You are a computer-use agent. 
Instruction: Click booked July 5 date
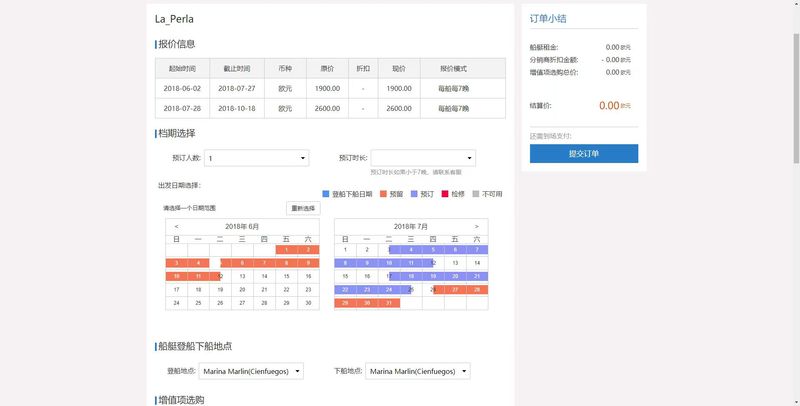click(433, 250)
